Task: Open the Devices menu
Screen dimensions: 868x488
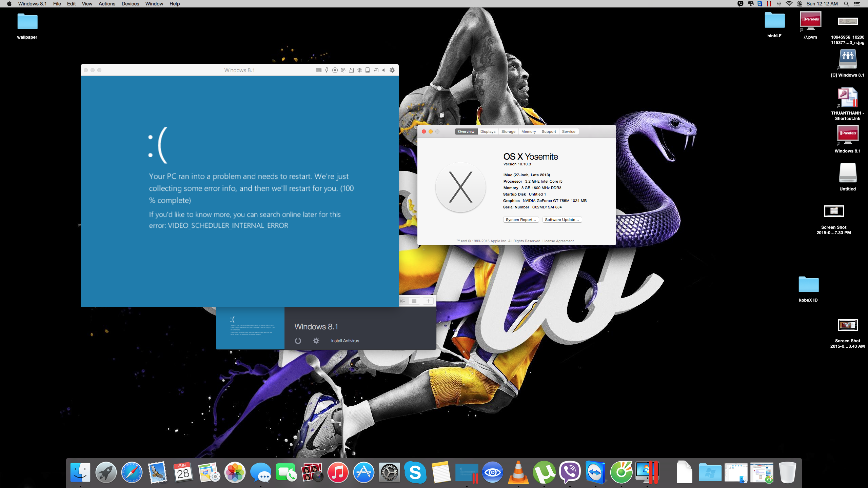Action: [130, 4]
